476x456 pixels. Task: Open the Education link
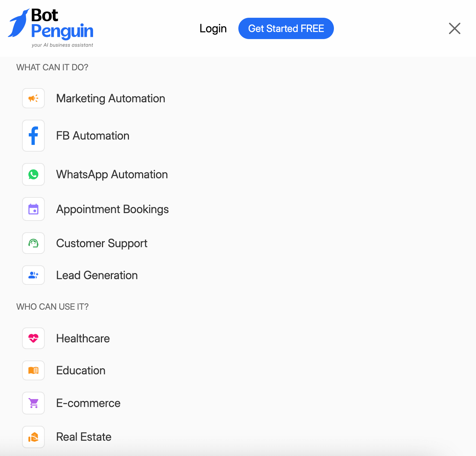tap(81, 370)
